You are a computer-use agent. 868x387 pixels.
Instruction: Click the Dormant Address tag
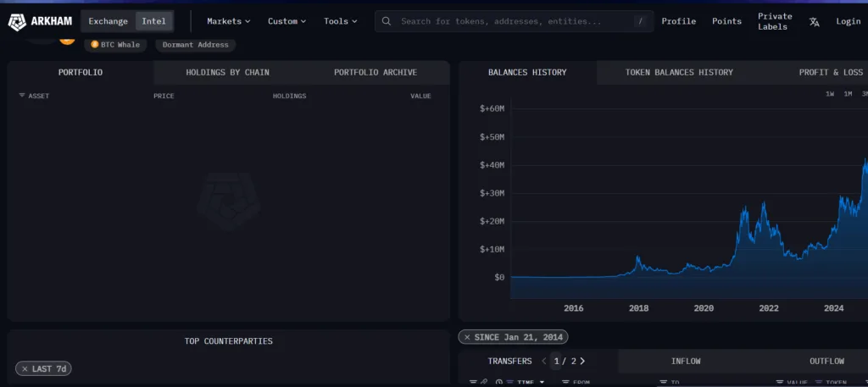click(196, 45)
